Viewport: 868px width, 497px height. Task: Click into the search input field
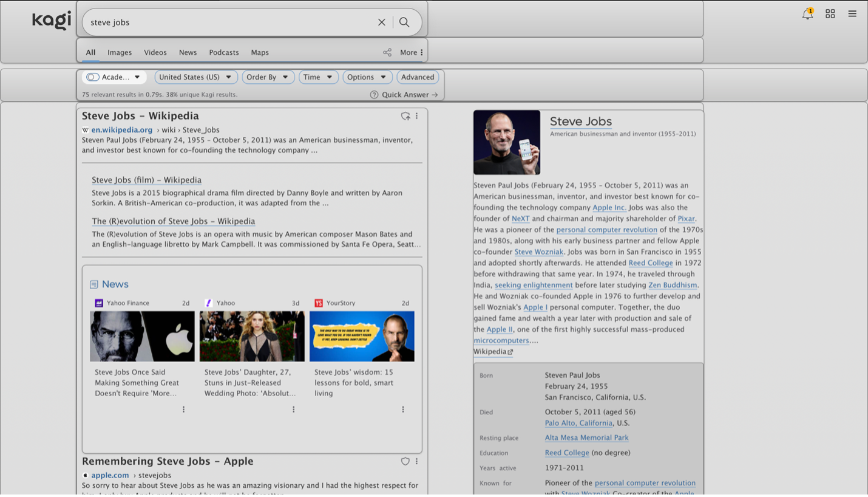231,22
